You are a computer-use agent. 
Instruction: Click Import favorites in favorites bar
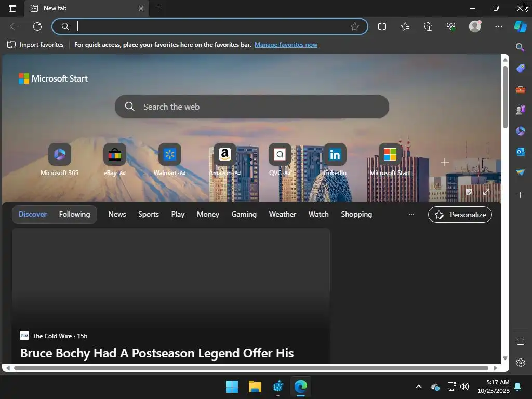tap(35, 45)
